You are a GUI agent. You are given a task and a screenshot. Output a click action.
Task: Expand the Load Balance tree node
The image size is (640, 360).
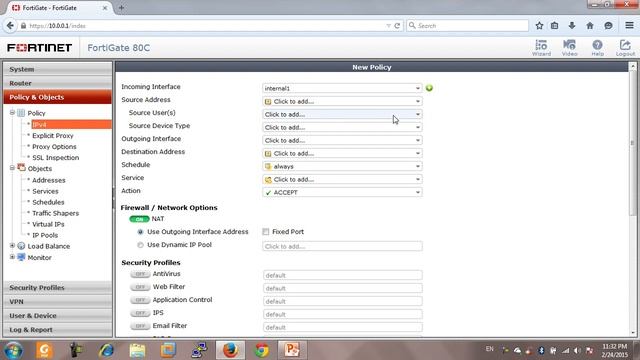coord(12,246)
